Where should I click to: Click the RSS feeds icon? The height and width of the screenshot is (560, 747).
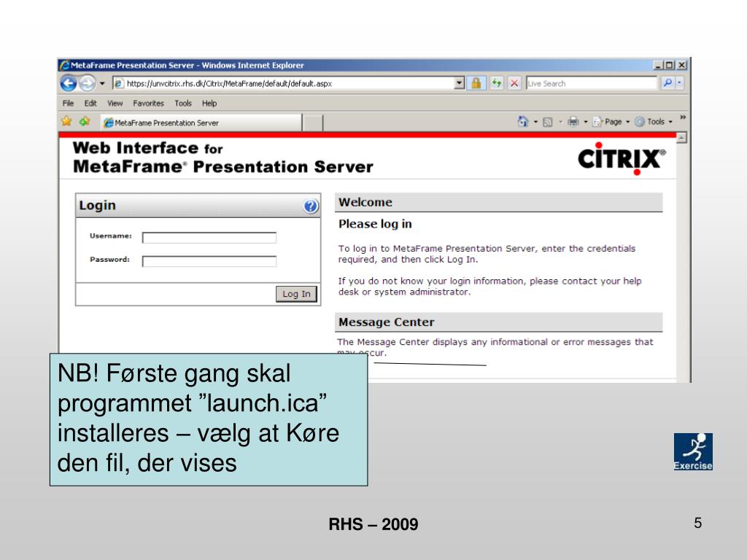pos(548,122)
